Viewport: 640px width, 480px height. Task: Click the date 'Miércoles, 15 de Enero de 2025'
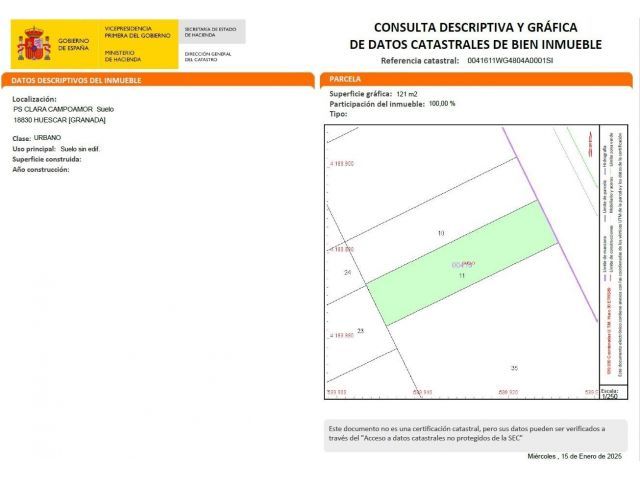coord(574,456)
